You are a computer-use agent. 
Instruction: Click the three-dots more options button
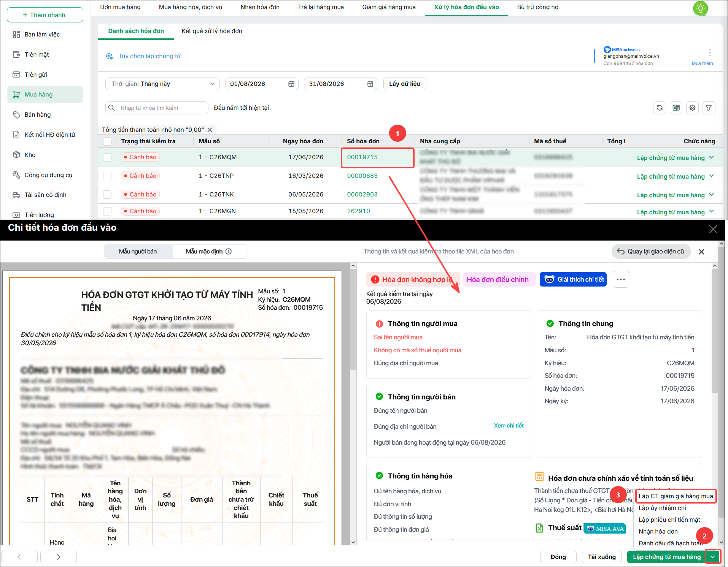tap(621, 279)
